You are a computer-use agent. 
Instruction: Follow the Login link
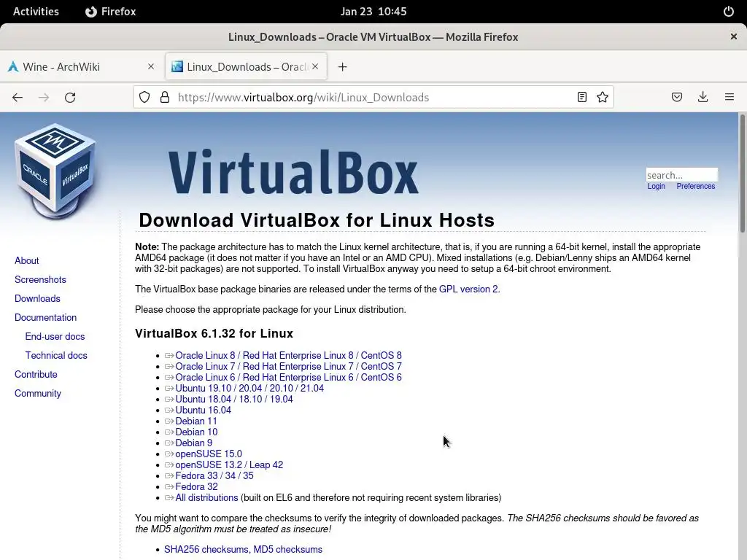coord(656,186)
